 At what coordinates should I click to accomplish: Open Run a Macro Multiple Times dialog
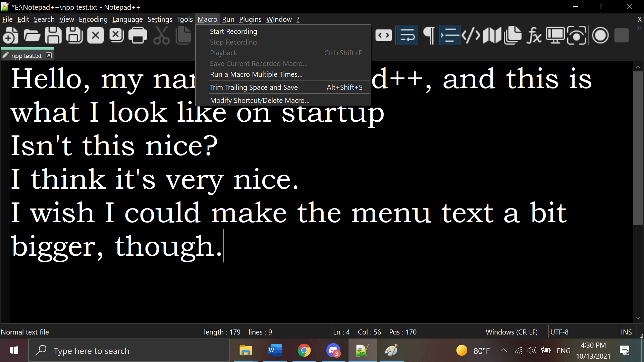pyautogui.click(x=256, y=74)
